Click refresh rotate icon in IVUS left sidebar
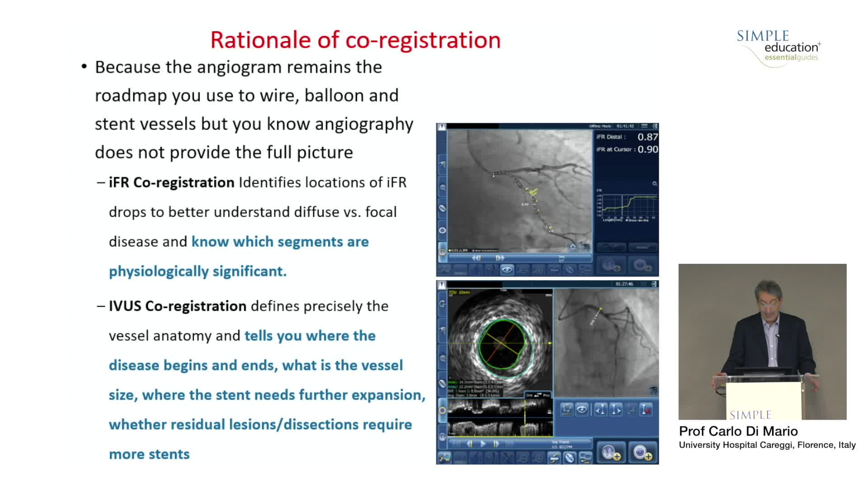Viewport: 868px width, 488px height. (x=442, y=304)
